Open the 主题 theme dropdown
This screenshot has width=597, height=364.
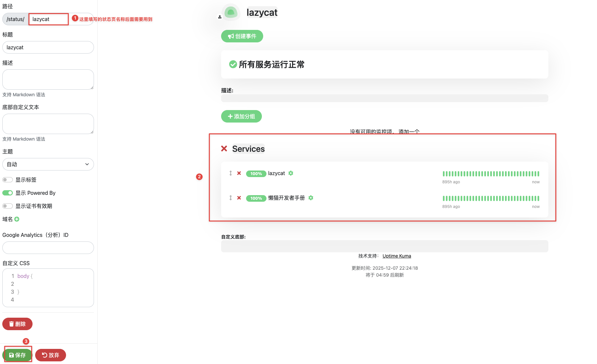pyautogui.click(x=48, y=164)
